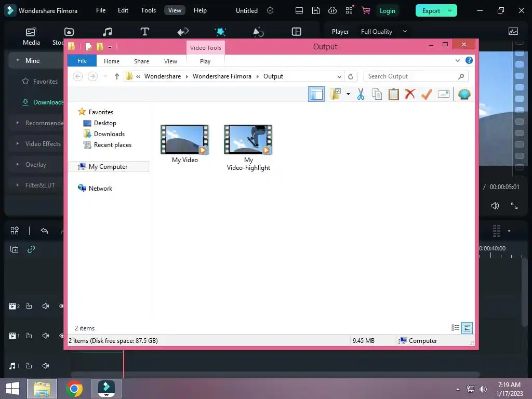Open the Filmora File menu
This screenshot has height=399, width=532.
point(101,10)
